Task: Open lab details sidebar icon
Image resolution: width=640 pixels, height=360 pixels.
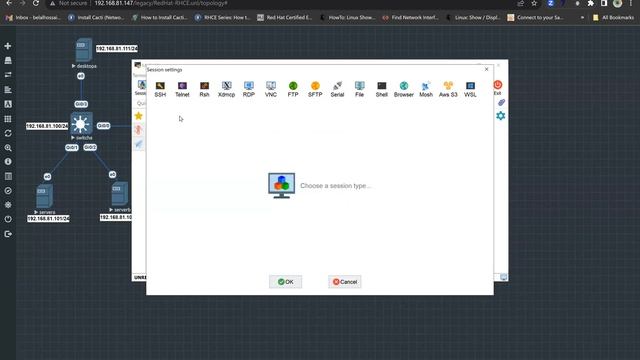Action: [8, 176]
